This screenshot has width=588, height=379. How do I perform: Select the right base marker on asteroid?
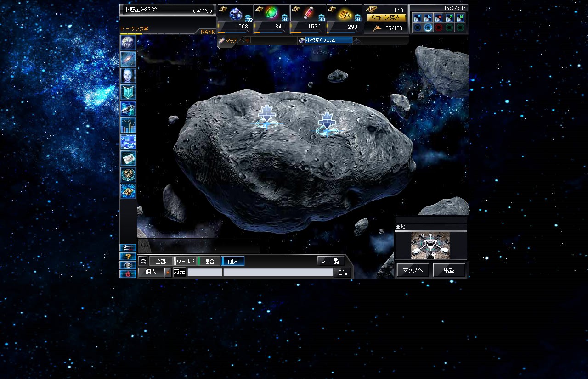tap(327, 124)
